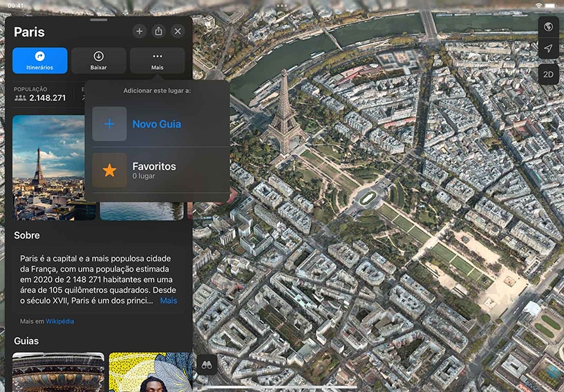Click the blue plus icon beside Novo Guia

[109, 124]
